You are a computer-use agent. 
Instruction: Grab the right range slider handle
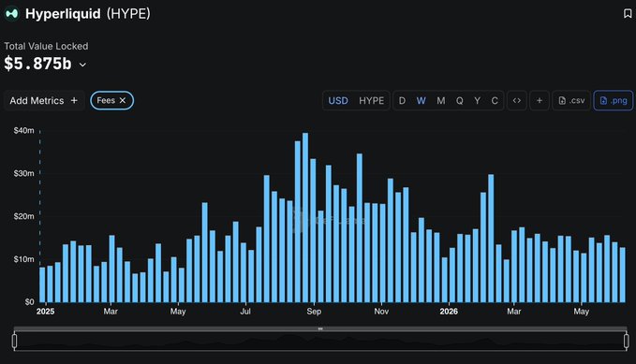point(627,341)
